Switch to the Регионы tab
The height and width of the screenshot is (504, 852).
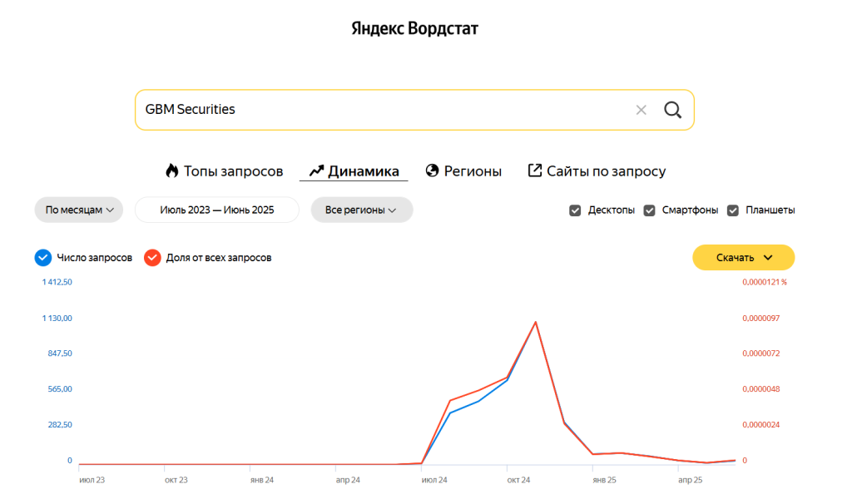coord(473,171)
